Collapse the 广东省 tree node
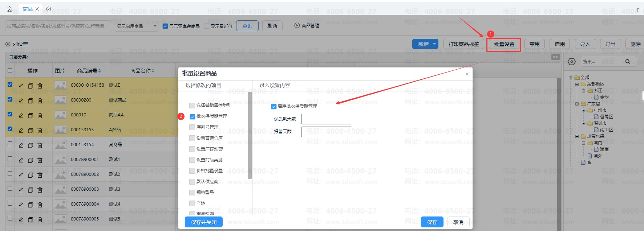 pos(577,104)
